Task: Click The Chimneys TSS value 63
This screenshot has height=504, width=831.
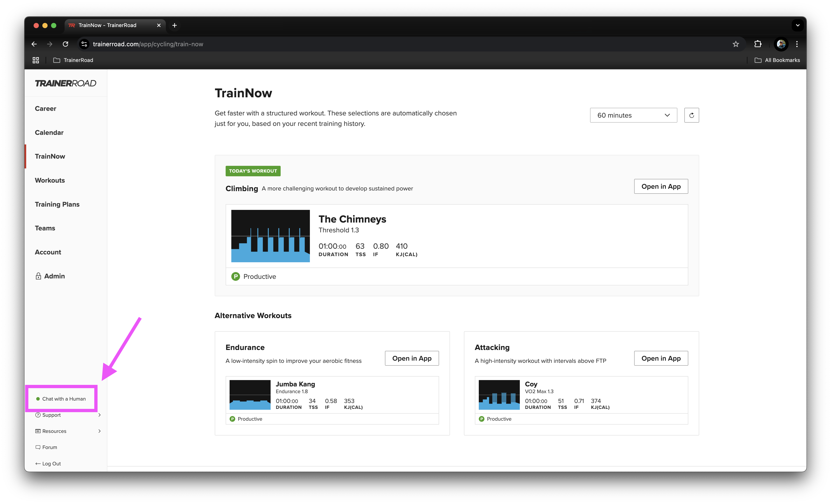Action: (360, 246)
